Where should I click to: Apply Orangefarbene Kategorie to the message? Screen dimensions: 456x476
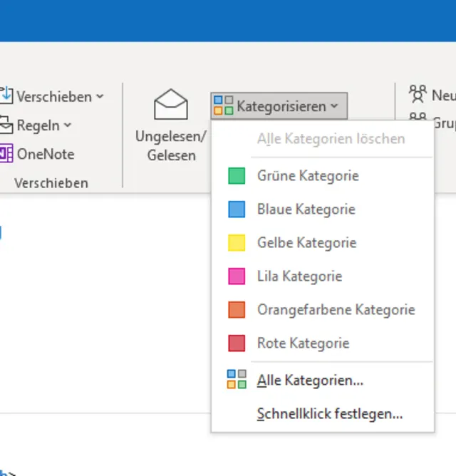click(336, 310)
